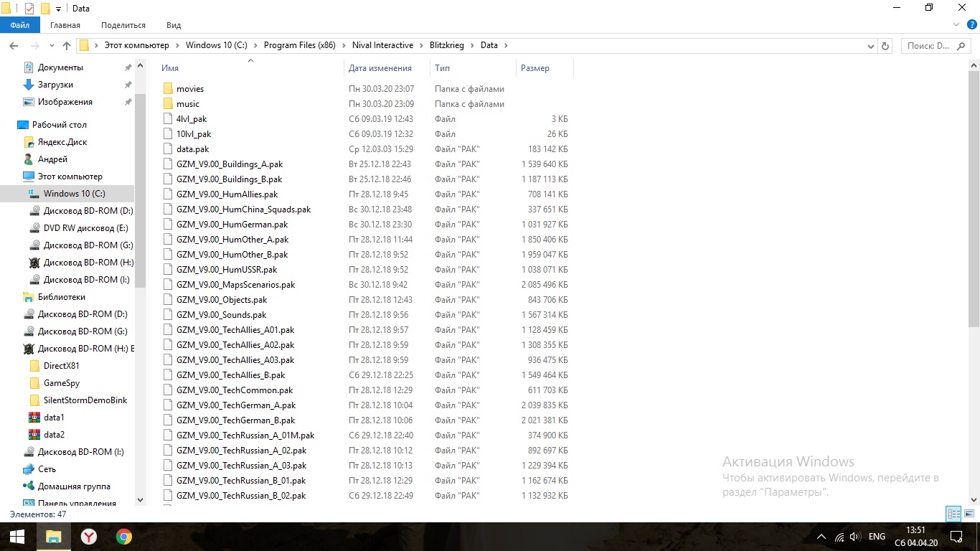Click Этот компьютер breadcrumb segment

(136, 45)
